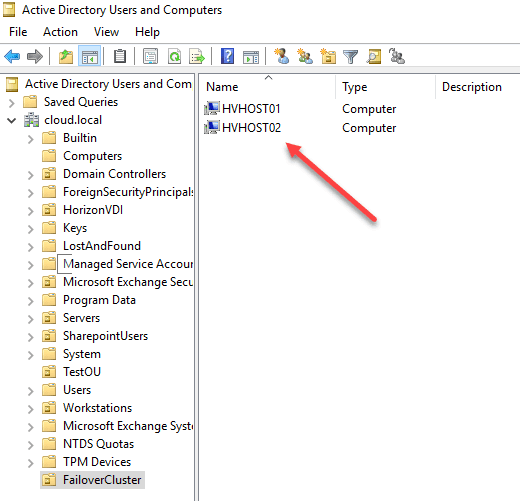Screen dimensions: 520x501
Task: Select the HVHOST02 name text
Action: (x=251, y=128)
